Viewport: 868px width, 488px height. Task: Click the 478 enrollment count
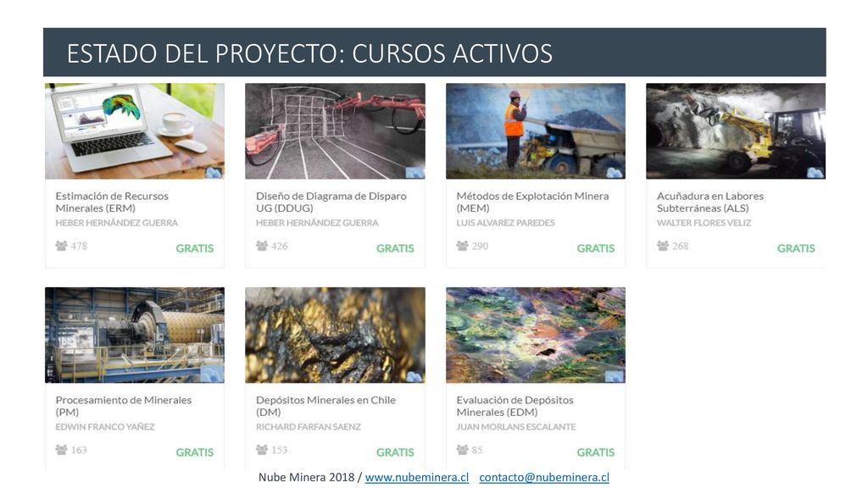pos(79,246)
